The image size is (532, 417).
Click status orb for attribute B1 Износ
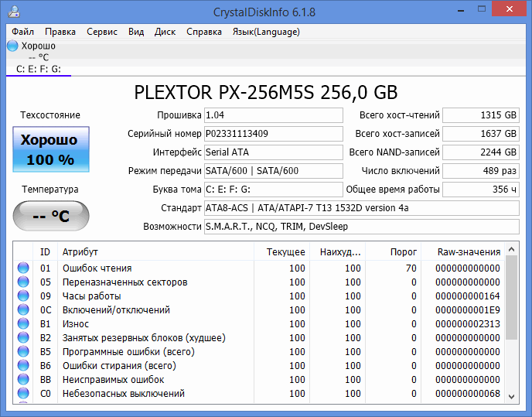pyautogui.click(x=23, y=323)
